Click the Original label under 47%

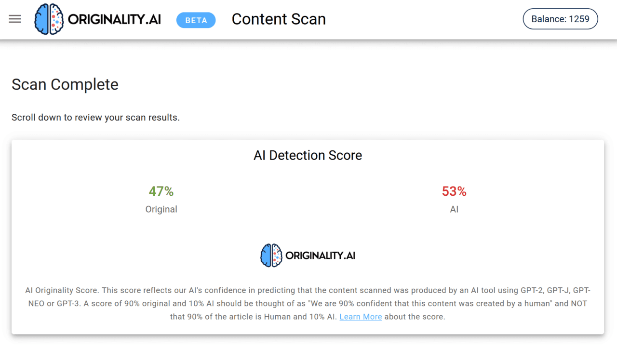pyautogui.click(x=161, y=209)
